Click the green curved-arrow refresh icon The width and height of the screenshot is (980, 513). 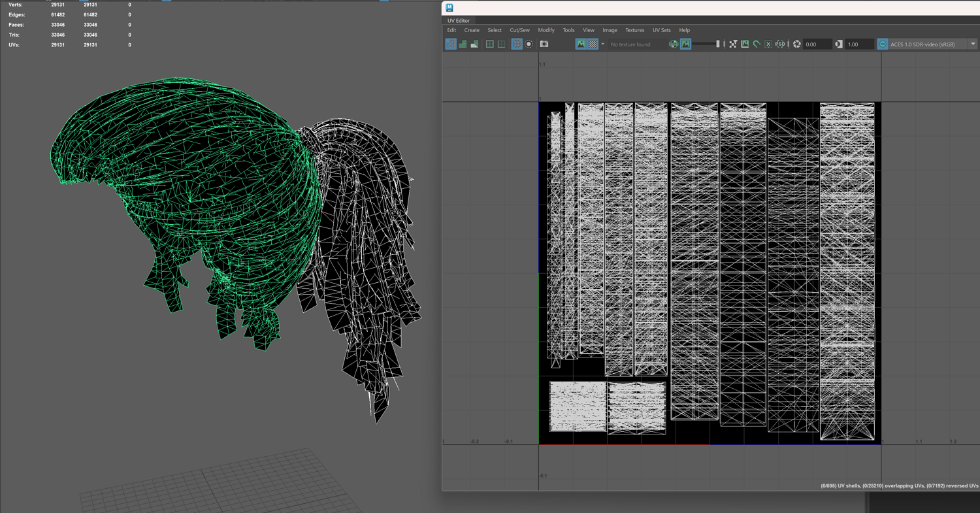(x=757, y=44)
